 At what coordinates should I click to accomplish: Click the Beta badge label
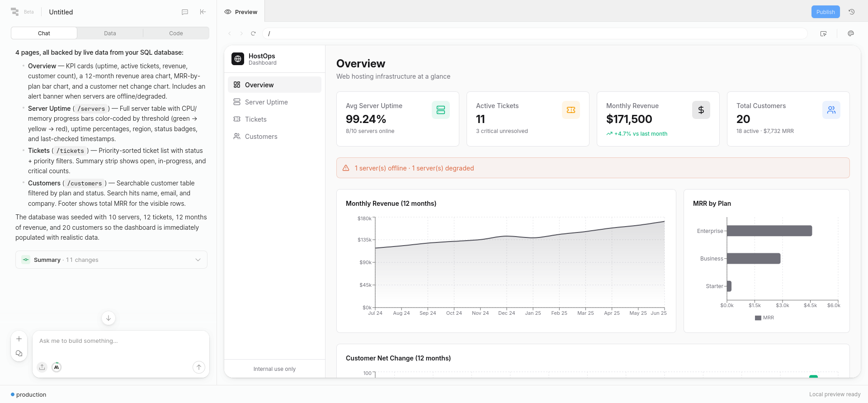tap(29, 12)
